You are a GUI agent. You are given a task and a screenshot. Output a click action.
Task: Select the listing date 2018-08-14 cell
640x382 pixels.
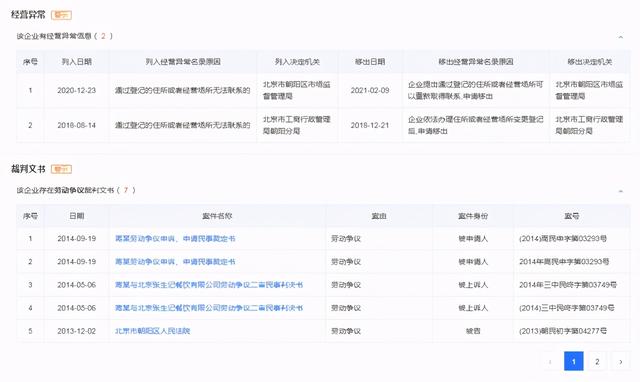[76, 125]
